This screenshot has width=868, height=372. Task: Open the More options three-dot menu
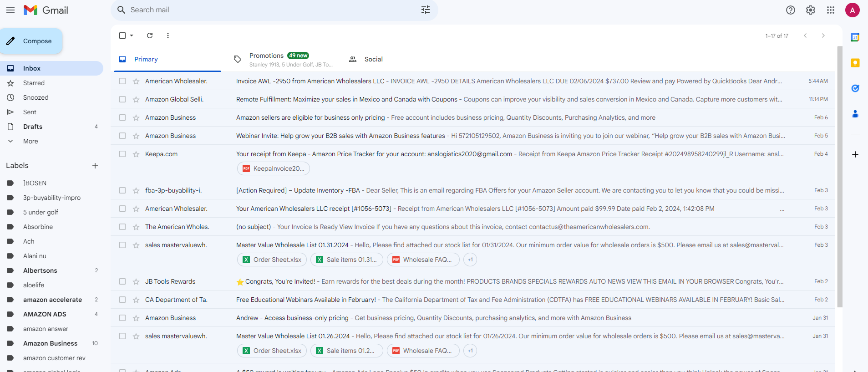coord(168,36)
